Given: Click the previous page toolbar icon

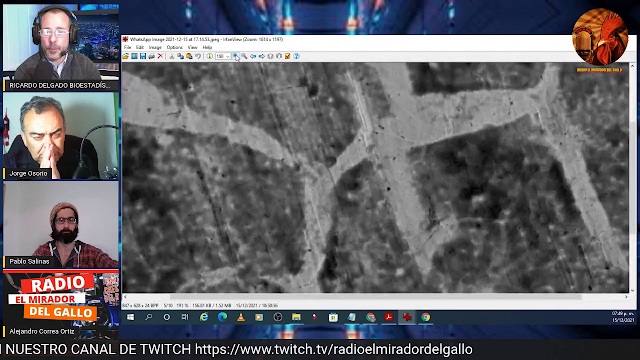Looking at the screenshot, I should 270,56.
